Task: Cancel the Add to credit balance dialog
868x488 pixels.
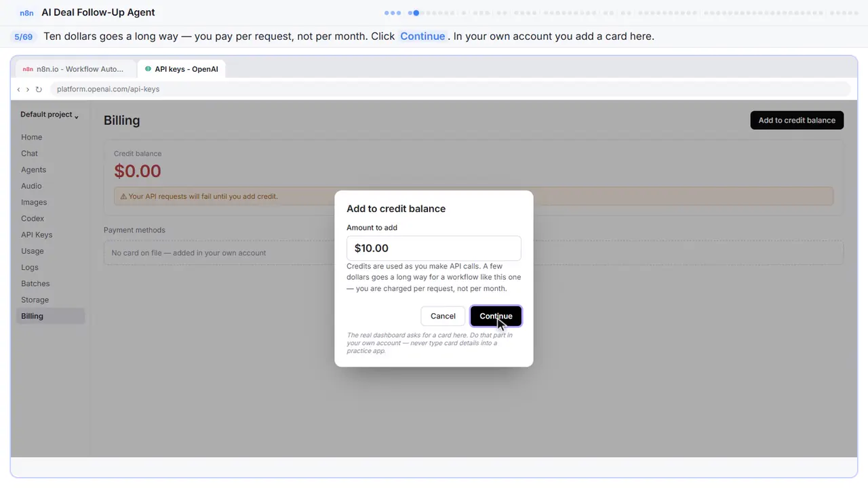Action: (x=443, y=316)
